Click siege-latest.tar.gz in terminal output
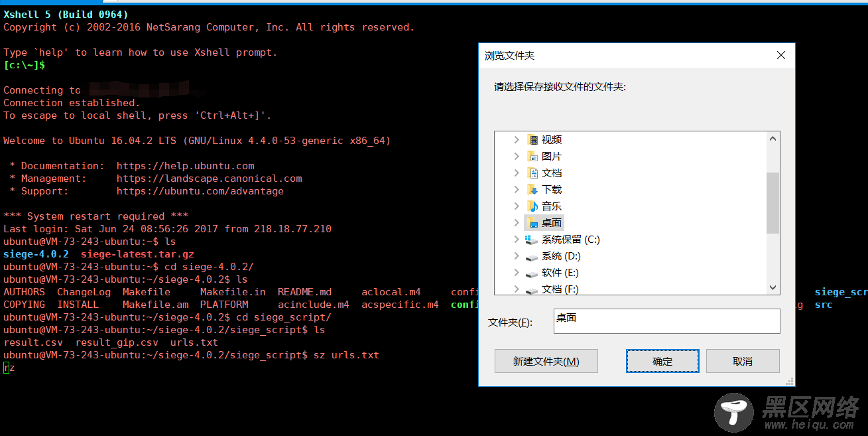This screenshot has width=868, height=436. [x=138, y=254]
